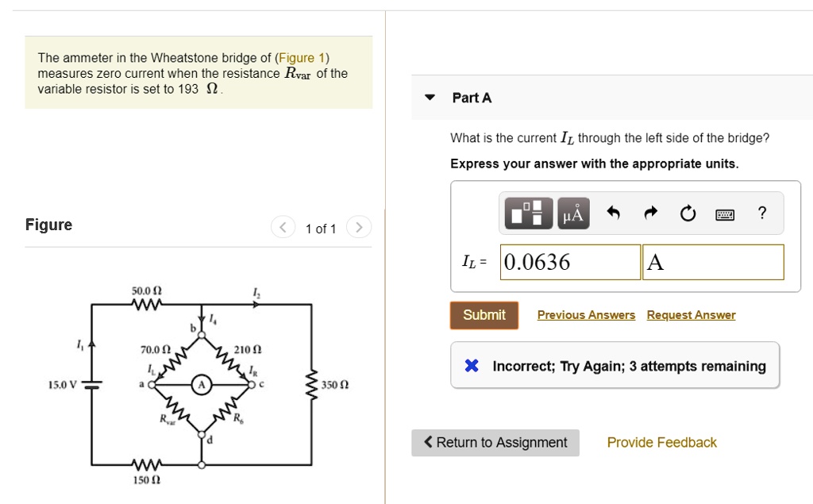
Task: Click the answer help question mark
Action: 761,213
